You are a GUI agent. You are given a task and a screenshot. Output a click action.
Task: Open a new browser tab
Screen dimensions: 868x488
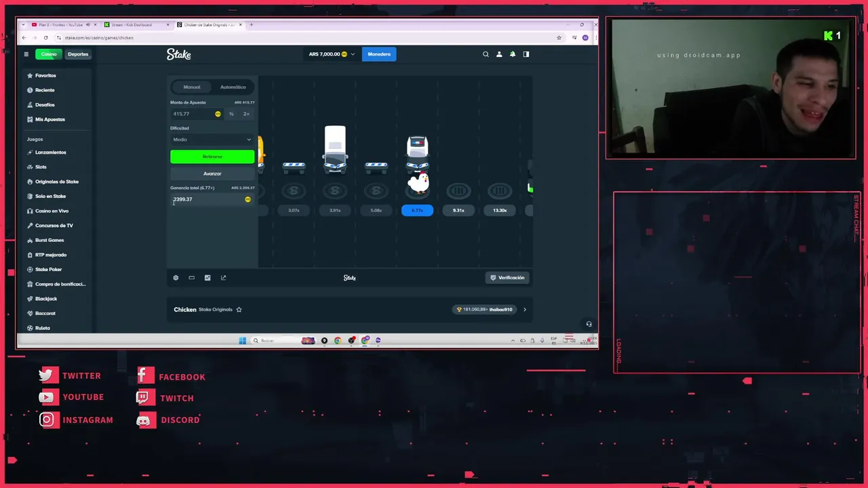click(x=251, y=25)
